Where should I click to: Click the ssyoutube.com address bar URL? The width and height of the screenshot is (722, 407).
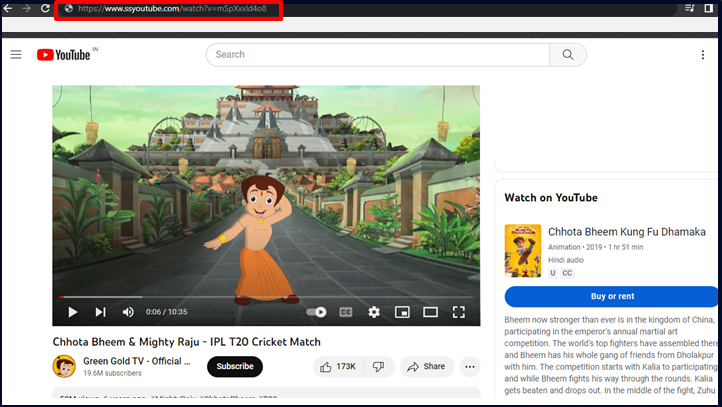click(x=172, y=8)
